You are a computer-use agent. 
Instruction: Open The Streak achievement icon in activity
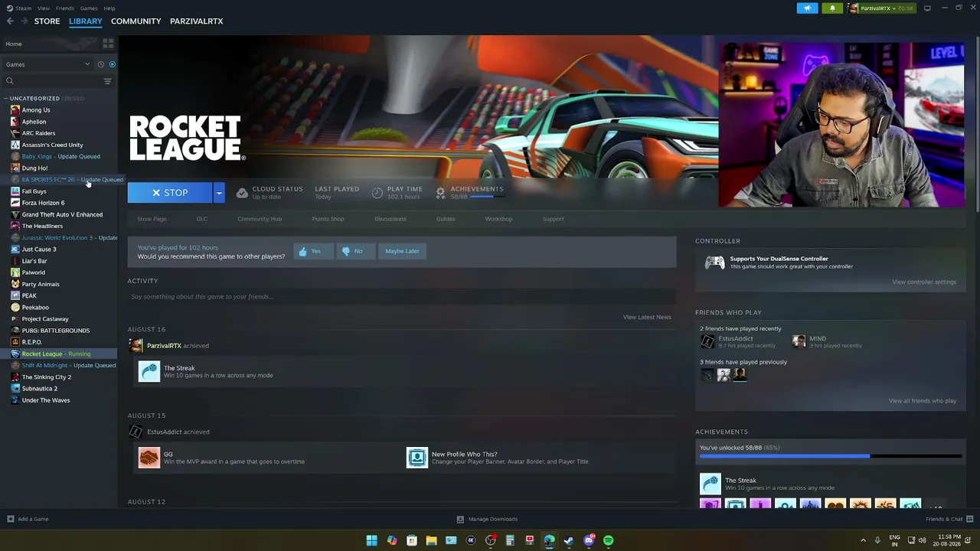[x=149, y=371]
